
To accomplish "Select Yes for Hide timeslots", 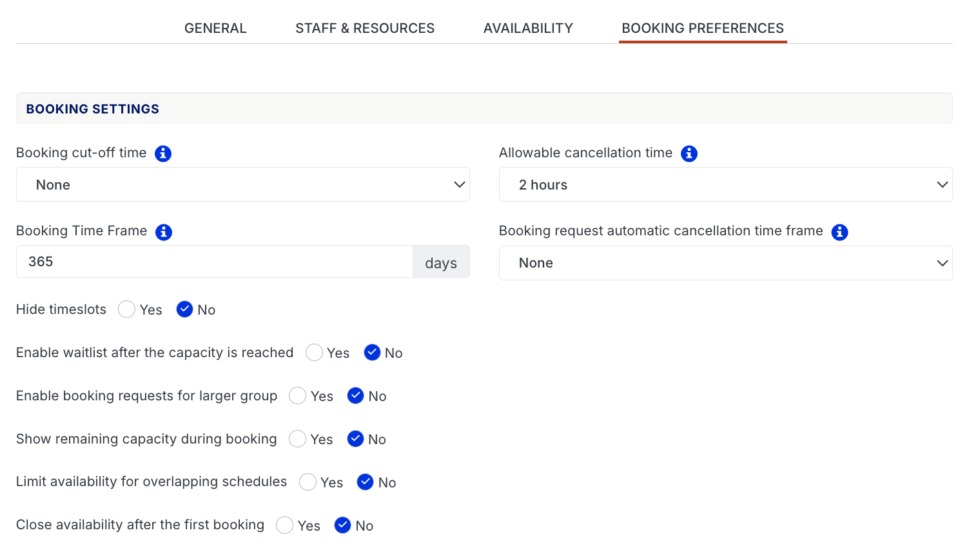I will point(127,309).
